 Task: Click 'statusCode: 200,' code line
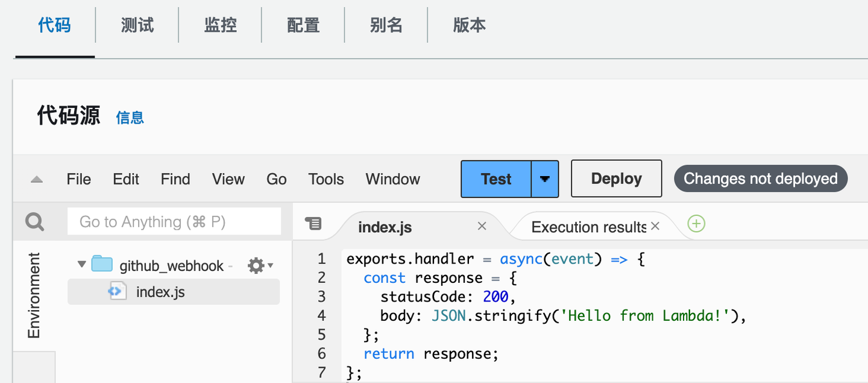[448, 297]
